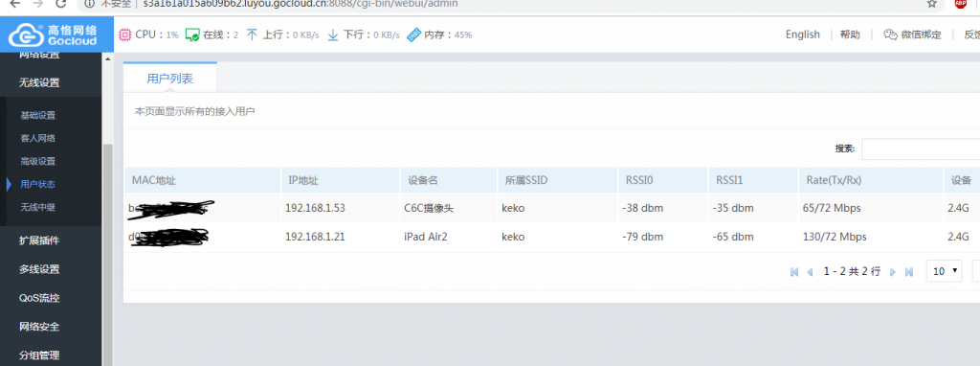Click the upload speed arrow icon
980x366 pixels.
(x=252, y=34)
